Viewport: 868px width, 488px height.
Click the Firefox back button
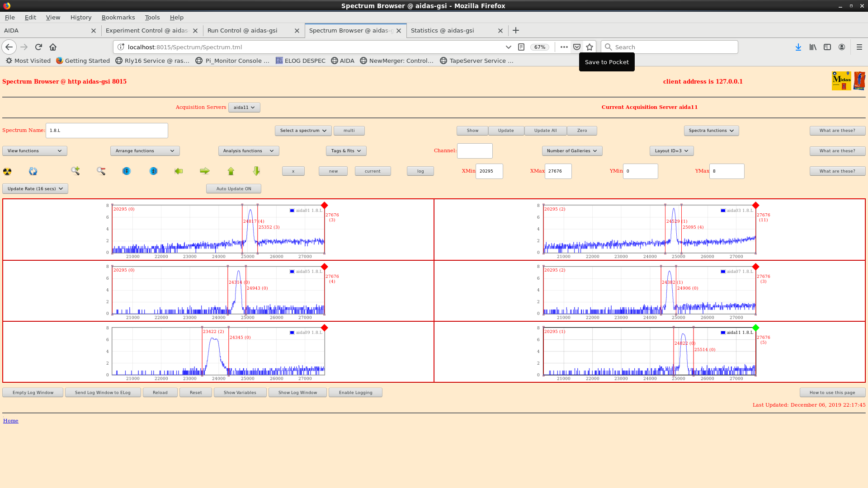pos(9,47)
